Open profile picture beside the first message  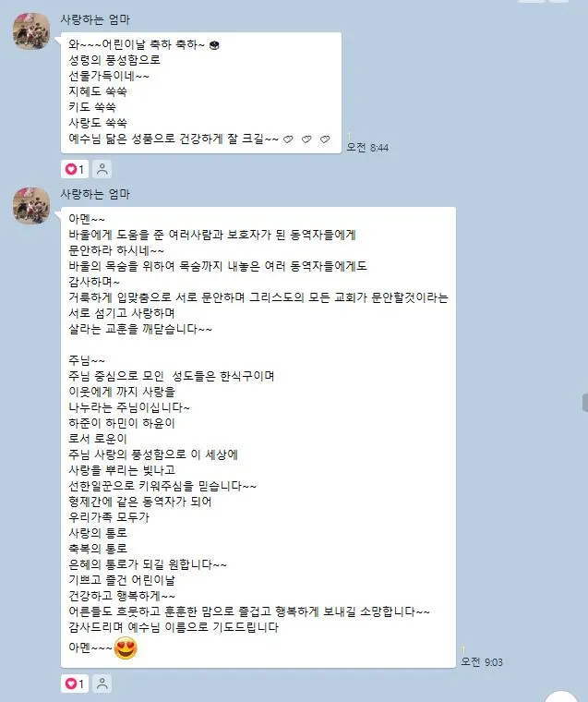click(x=31, y=30)
